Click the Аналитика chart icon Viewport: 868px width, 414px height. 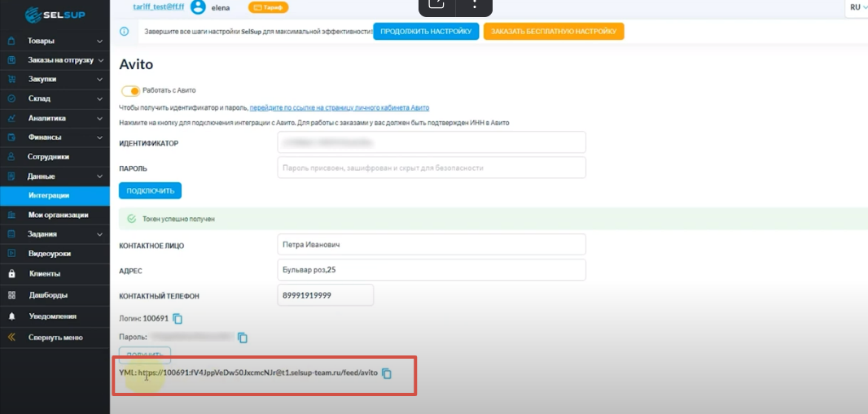(11, 118)
